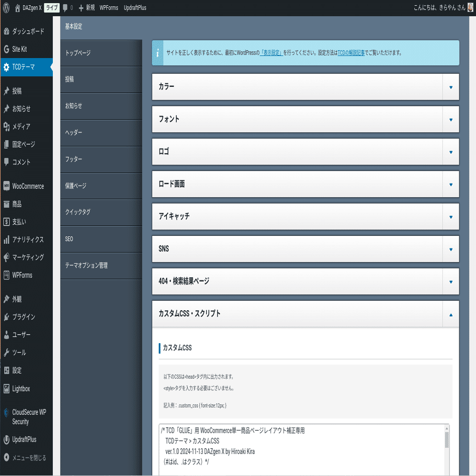476x476 pixels.
Task: Click the comments bubble icon in admin bar
Action: pos(65,8)
